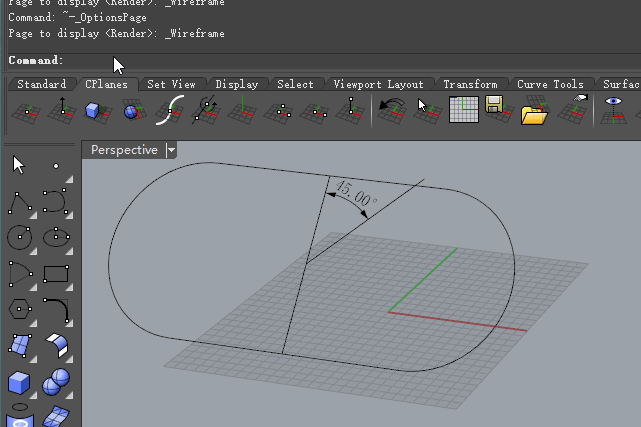Image resolution: width=641 pixels, height=427 pixels.
Task: Pick Surface from corner points tool
Action: tap(20, 346)
